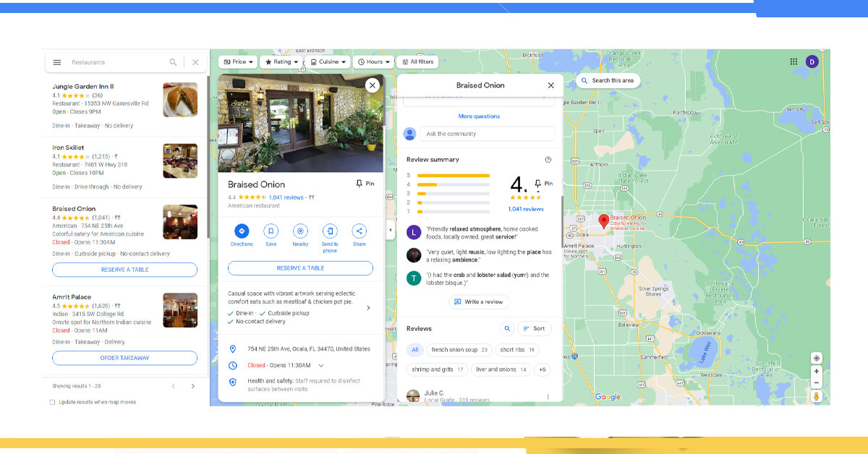Expand the restaurant description chevron
868x454 pixels.
pos(368,307)
